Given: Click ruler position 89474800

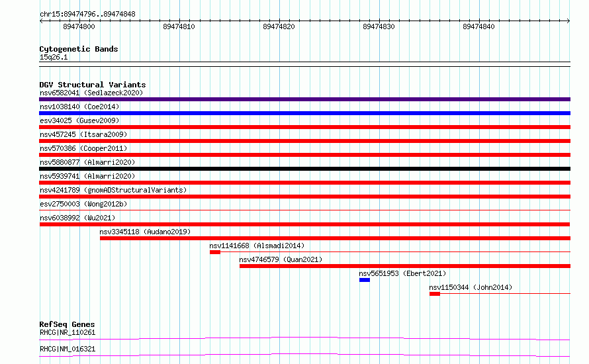Looking at the screenshot, I should [79, 26].
